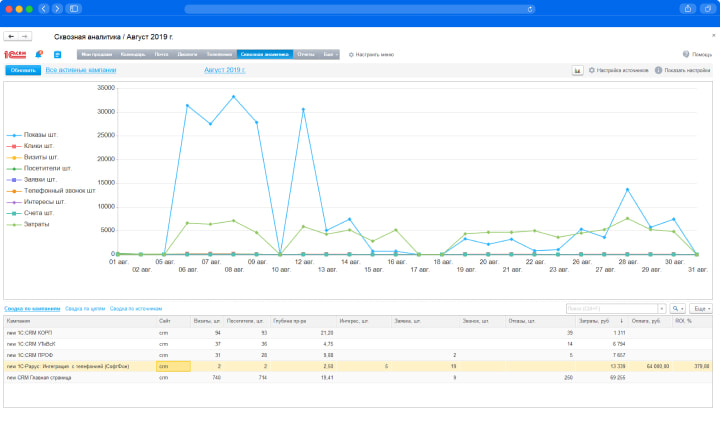Click Настроить меню gear option
720x422 pixels.
click(x=371, y=55)
